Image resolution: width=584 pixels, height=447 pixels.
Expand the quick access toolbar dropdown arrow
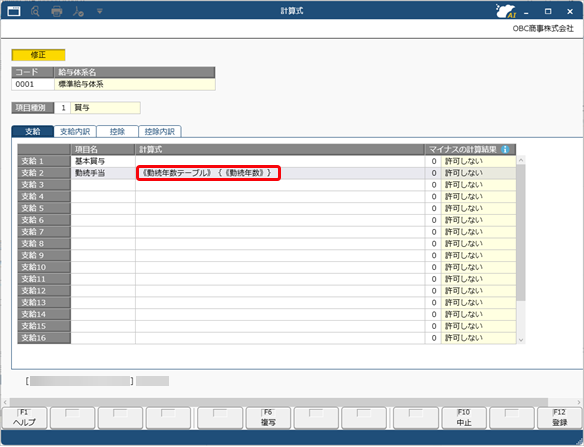tap(99, 12)
